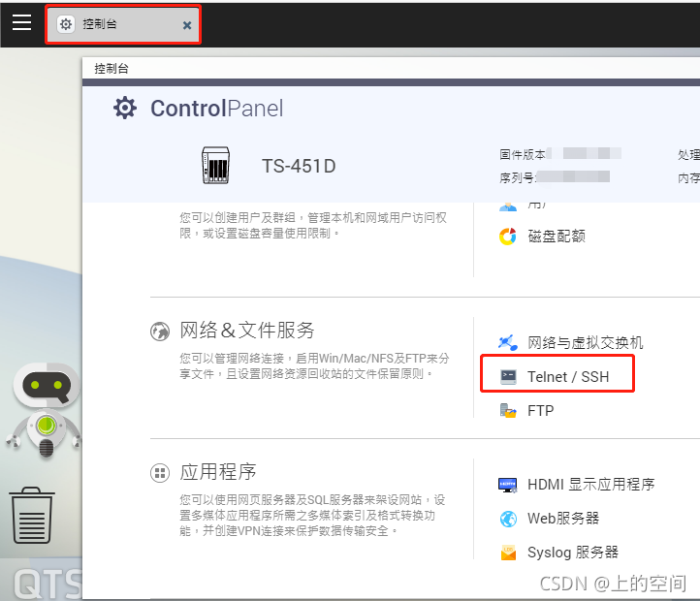Click the globe icon beside 网络＆文件服务

pos(160,332)
